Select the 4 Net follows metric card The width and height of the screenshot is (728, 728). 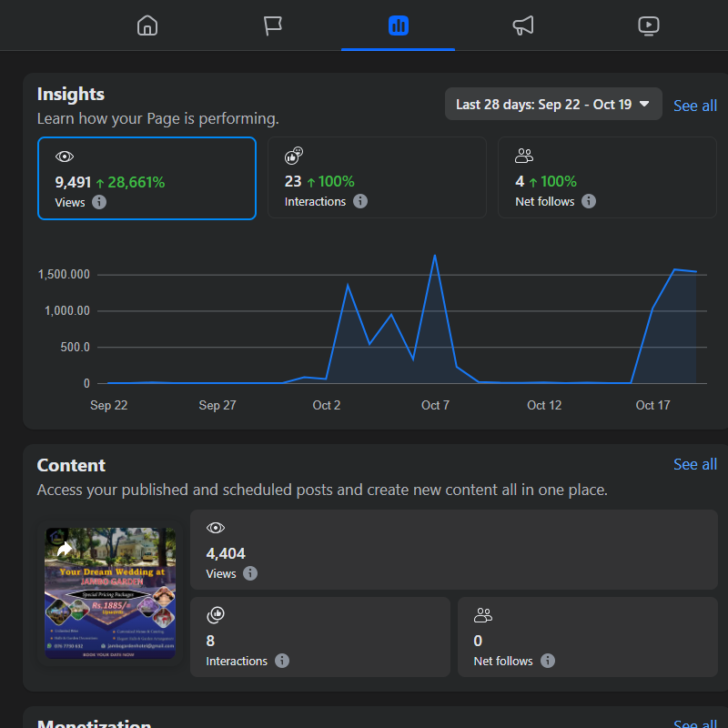[x=607, y=178]
